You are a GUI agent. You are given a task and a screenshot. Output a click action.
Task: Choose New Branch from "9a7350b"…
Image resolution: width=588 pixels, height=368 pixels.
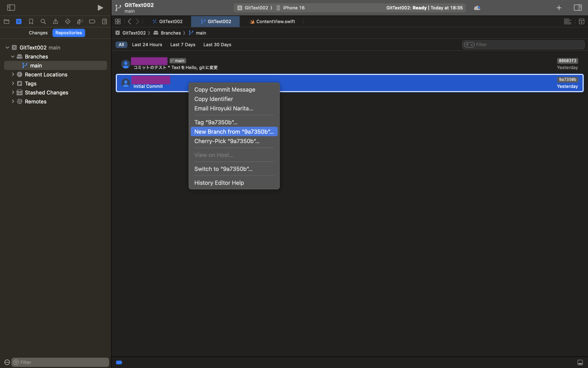click(234, 132)
